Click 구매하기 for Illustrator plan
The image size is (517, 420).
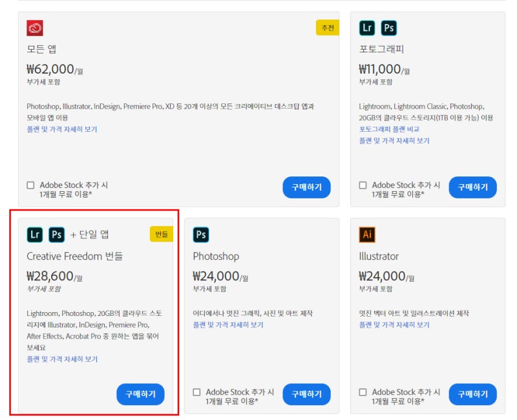[473, 394]
